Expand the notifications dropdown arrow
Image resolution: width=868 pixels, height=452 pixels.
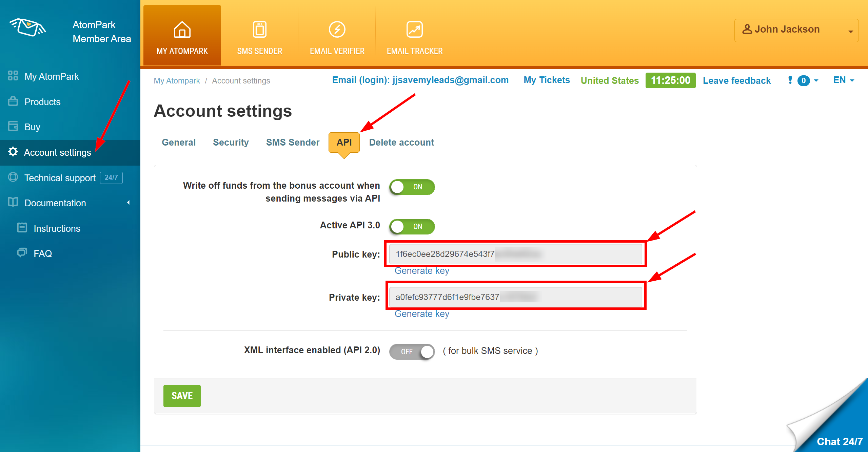816,80
